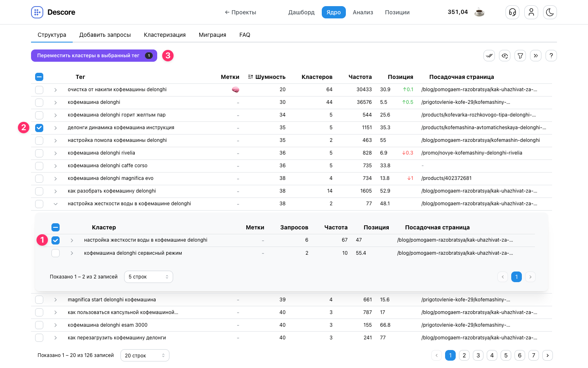Screen dimensions: 588x368
Task: Jump to page 7 of tags
Action: point(534,355)
